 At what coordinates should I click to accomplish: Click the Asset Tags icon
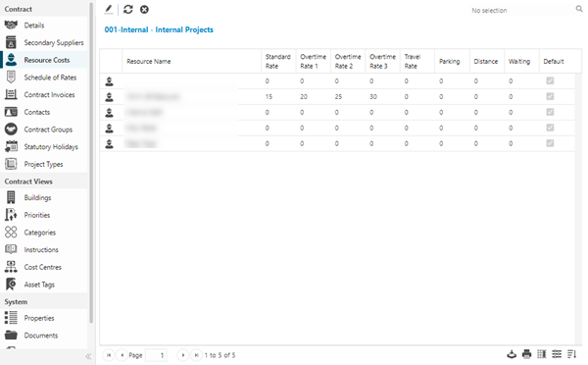[11, 285]
